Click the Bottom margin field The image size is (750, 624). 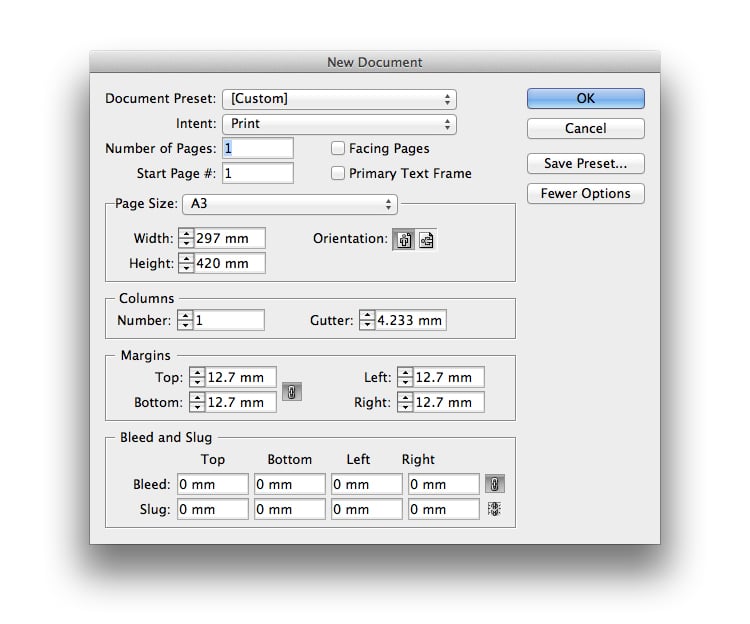click(x=240, y=402)
